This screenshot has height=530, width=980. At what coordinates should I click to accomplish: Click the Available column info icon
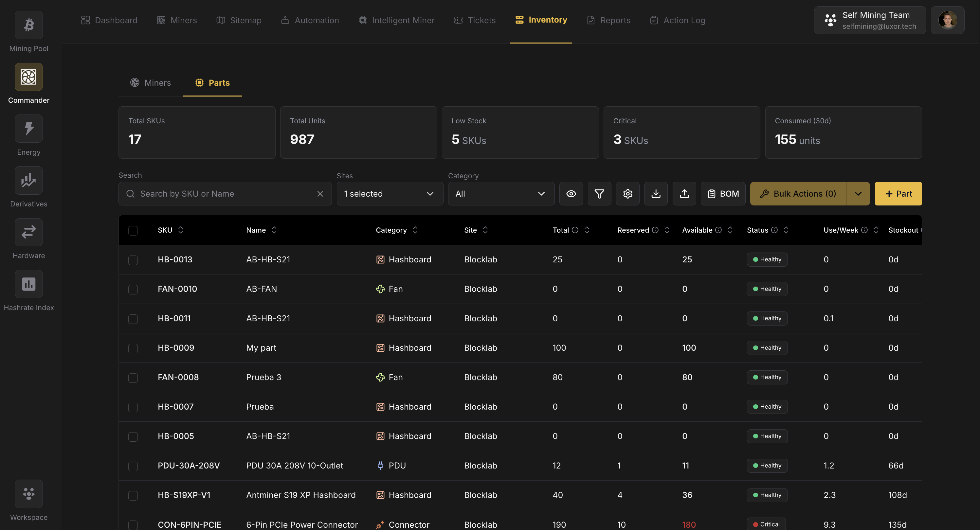(718, 230)
